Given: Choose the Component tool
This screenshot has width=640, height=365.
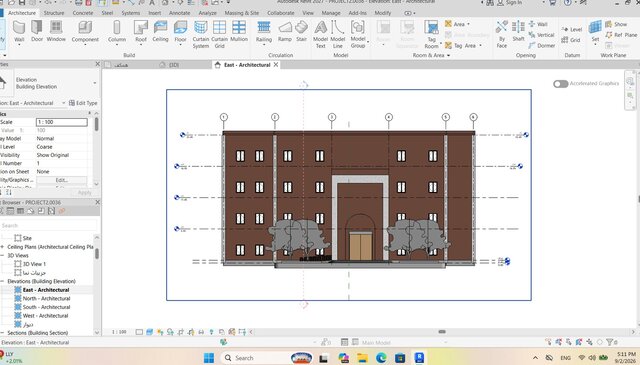Looking at the screenshot, I should [x=85, y=32].
